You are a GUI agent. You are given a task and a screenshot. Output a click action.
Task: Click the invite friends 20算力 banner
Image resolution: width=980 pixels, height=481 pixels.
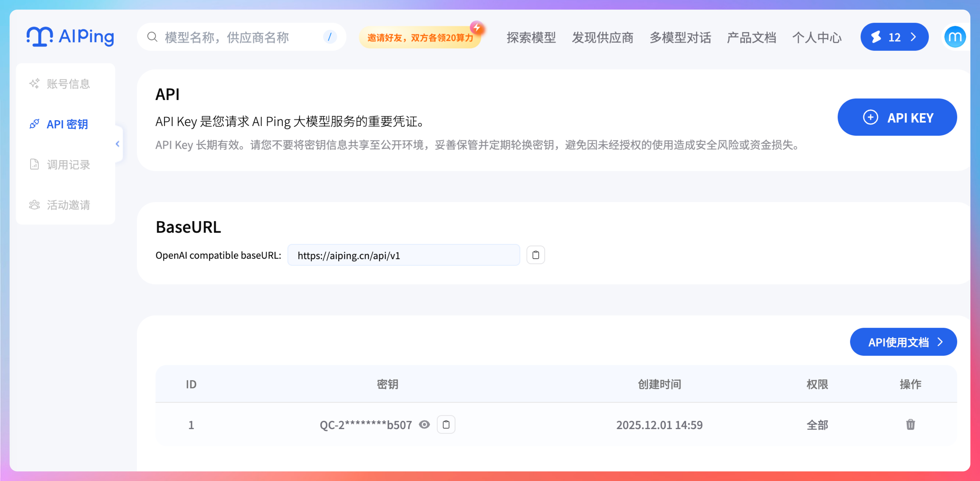click(x=420, y=38)
